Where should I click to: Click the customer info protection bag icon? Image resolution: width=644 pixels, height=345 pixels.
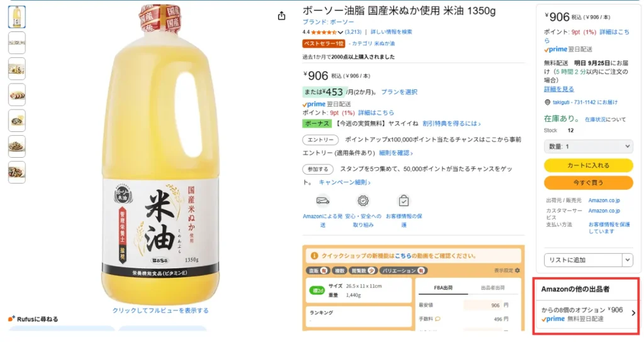pyautogui.click(x=404, y=200)
